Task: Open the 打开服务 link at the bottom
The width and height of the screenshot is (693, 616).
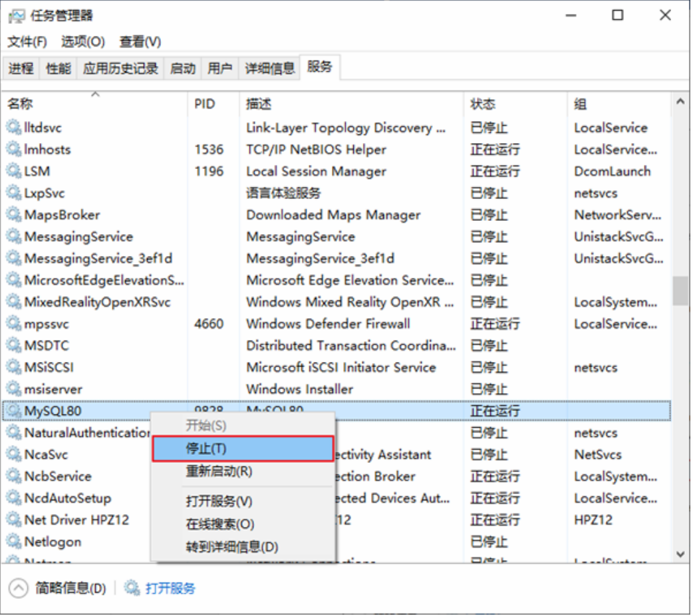Action: pyautogui.click(x=170, y=588)
